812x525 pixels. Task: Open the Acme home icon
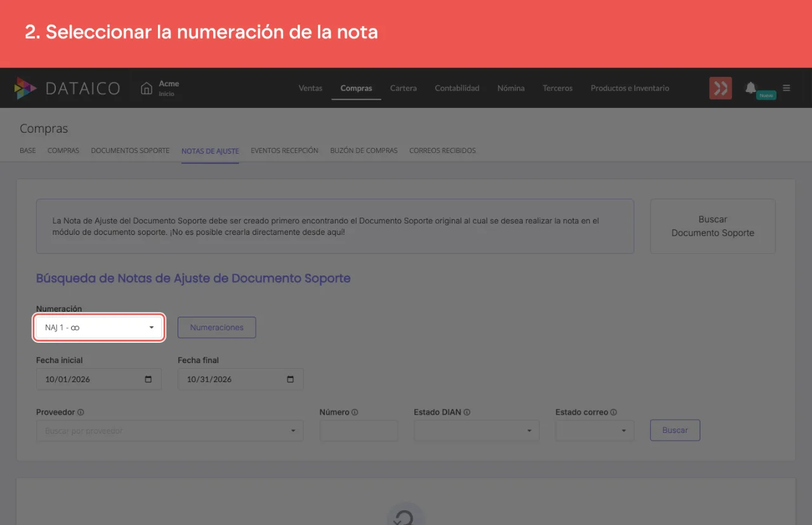tap(147, 88)
